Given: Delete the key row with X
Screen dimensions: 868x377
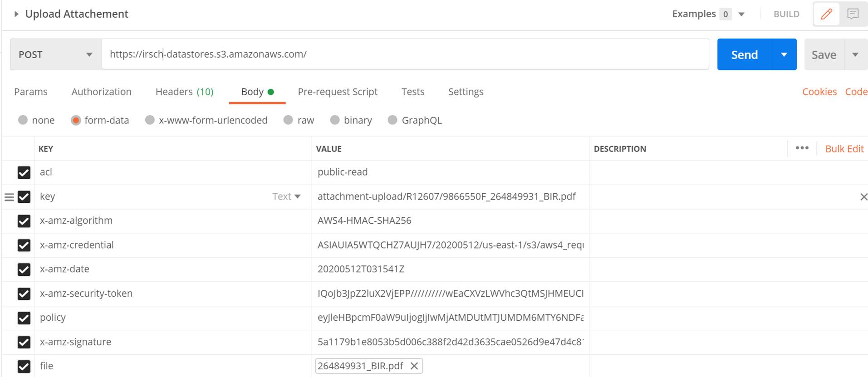Looking at the screenshot, I should pos(863,197).
